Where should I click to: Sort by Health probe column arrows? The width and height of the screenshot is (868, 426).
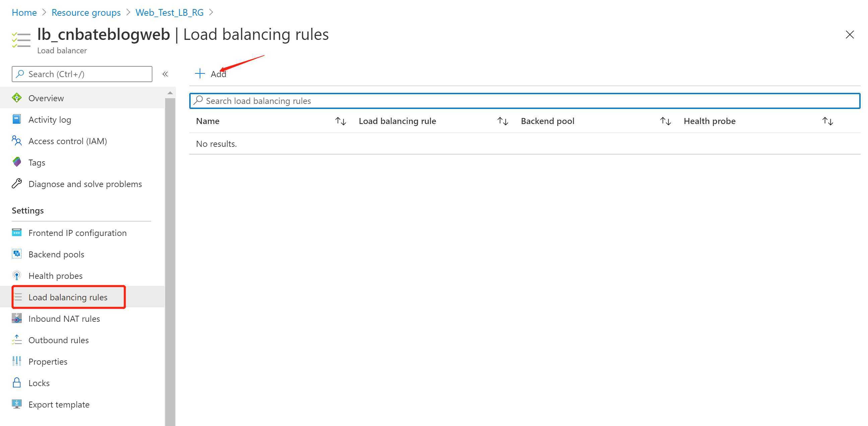tap(827, 121)
